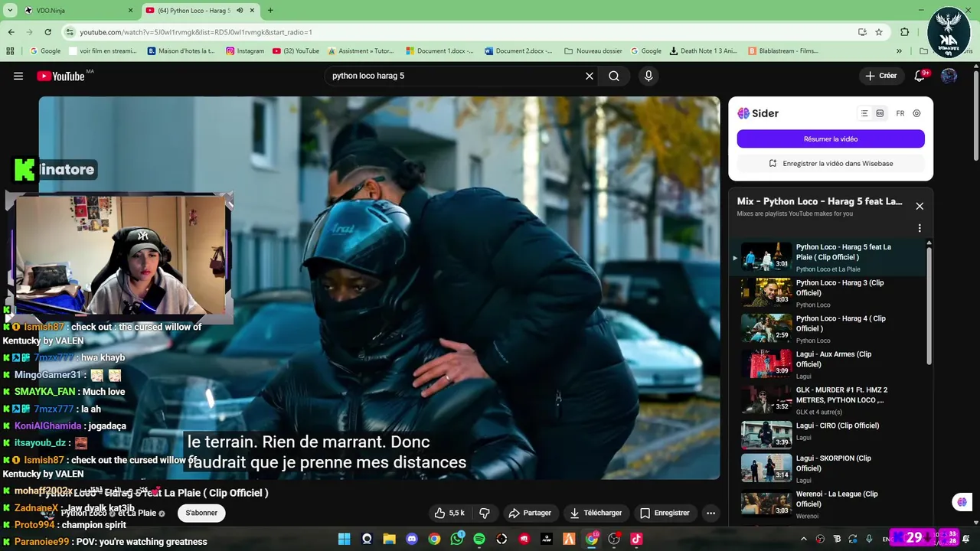Open Death Note 1 3 Ani... bookmark
Image resolution: width=980 pixels, height=551 pixels.
[x=703, y=51]
